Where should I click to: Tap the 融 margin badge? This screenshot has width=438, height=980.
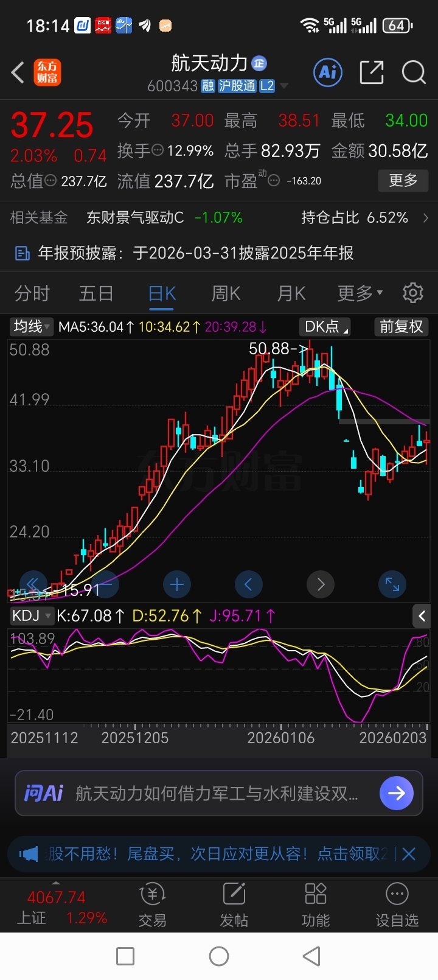[x=208, y=86]
